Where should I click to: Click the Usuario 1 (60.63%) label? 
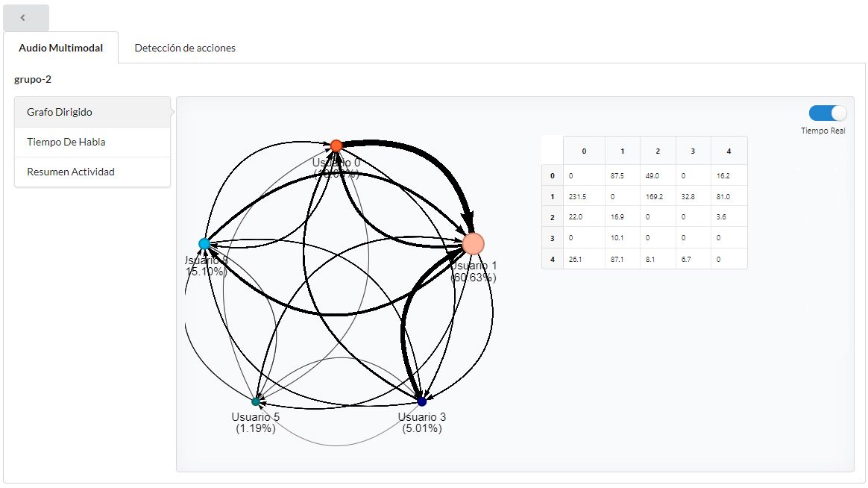click(x=473, y=272)
